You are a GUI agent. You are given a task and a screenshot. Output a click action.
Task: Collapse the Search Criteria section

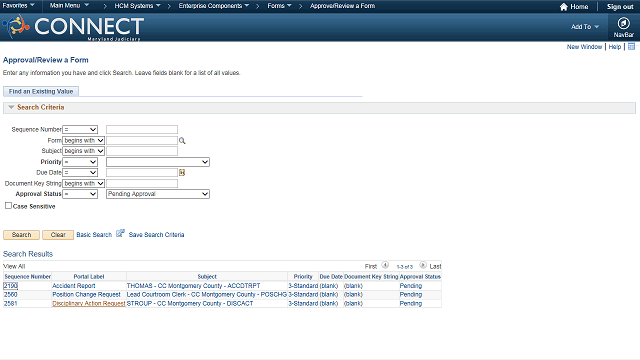[11, 107]
